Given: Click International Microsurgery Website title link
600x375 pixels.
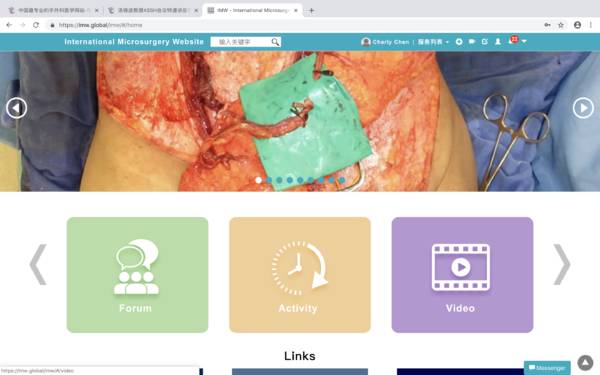Looking at the screenshot, I should click(x=134, y=42).
